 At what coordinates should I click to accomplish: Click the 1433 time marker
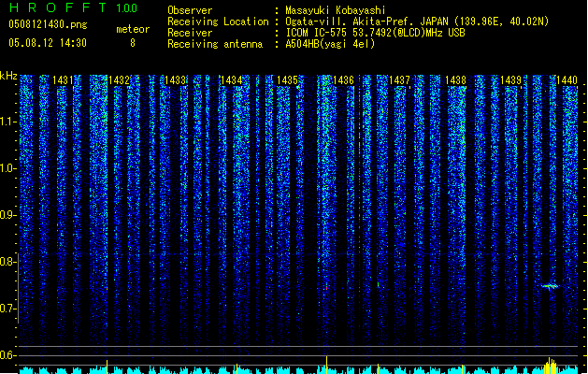tap(175, 80)
